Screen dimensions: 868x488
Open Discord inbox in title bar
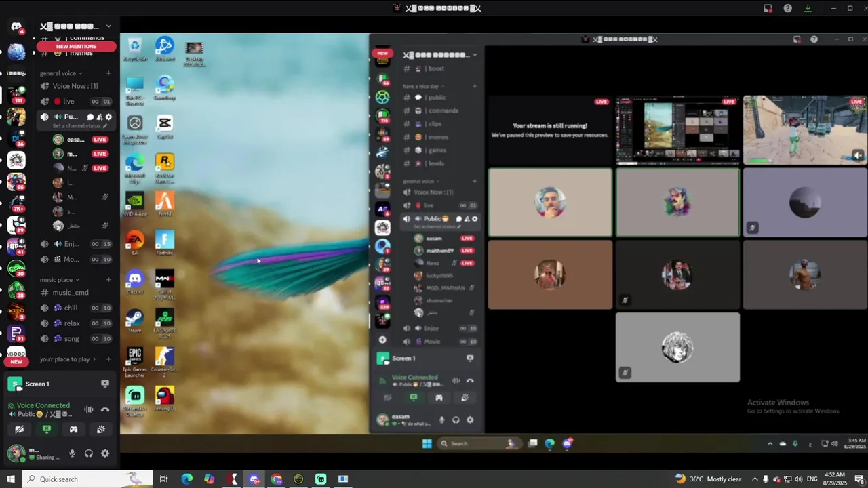[768, 8]
